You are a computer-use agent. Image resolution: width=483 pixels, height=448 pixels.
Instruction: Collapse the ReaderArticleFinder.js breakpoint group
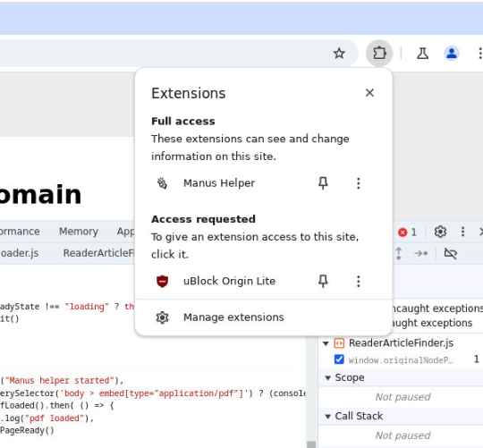click(326, 343)
